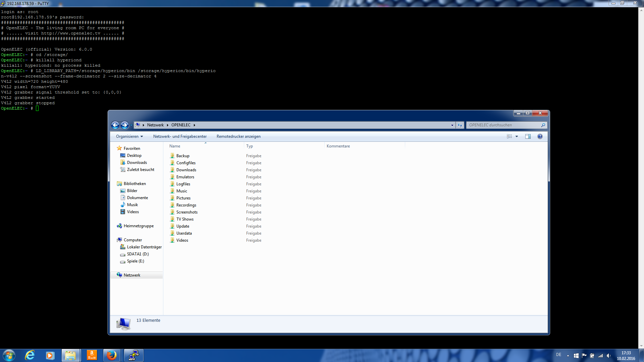The width and height of the screenshot is (644, 362).
Task: Open Firefox from the taskbar
Action: [111, 355]
